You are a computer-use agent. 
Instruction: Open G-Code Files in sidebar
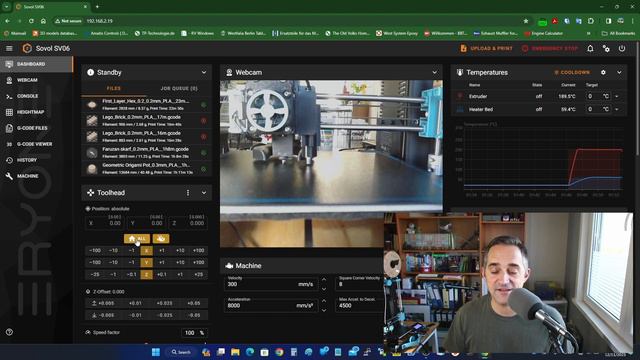(36, 128)
